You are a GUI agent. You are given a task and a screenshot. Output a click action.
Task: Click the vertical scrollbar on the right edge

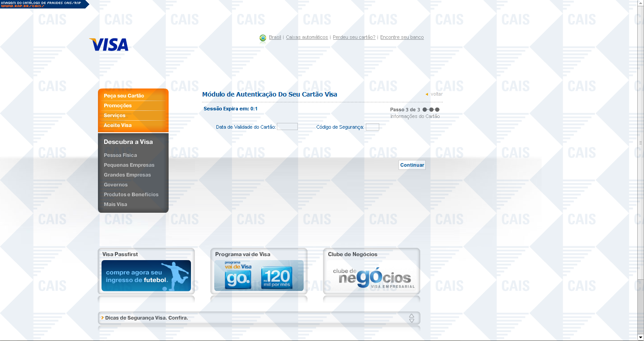click(640, 143)
